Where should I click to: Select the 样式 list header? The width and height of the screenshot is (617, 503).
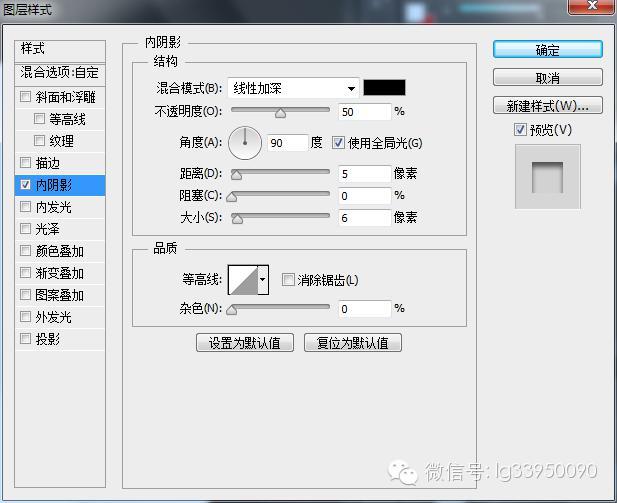[x=60, y=49]
